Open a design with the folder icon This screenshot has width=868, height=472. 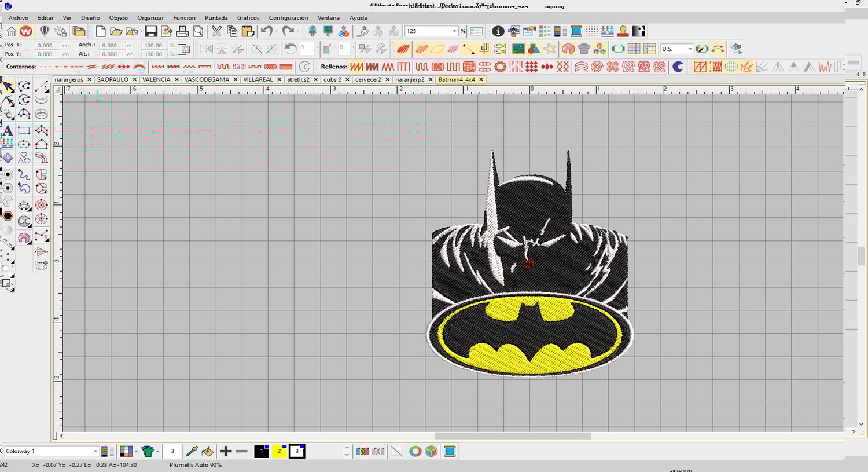(116, 31)
